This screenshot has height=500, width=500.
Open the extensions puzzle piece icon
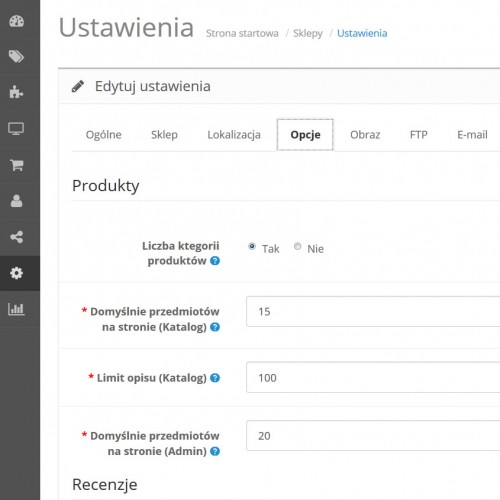tap(16, 92)
